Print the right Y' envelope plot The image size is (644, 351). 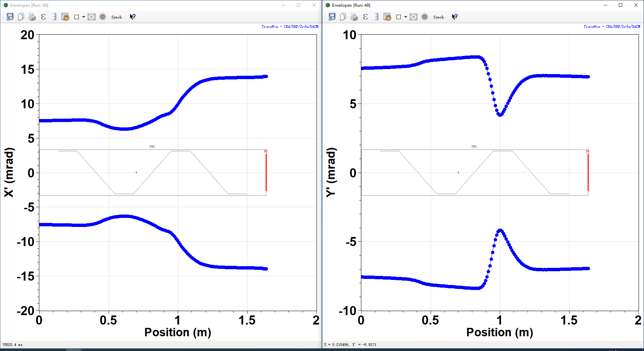point(354,17)
